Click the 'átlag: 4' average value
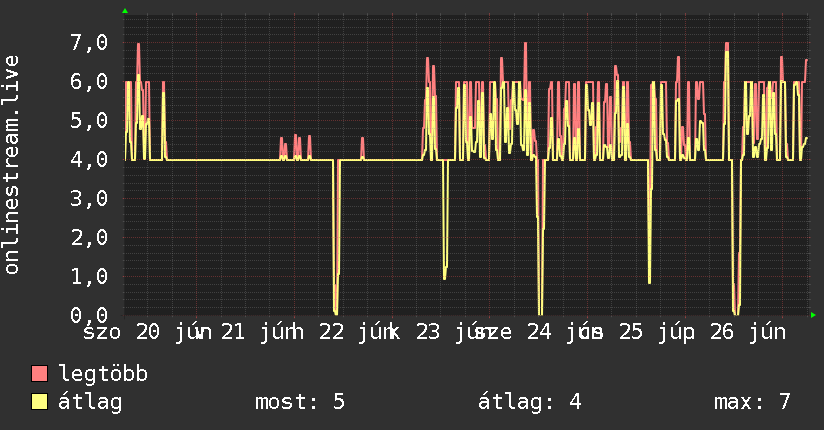Viewport: 824px width, 430px height. [x=530, y=402]
